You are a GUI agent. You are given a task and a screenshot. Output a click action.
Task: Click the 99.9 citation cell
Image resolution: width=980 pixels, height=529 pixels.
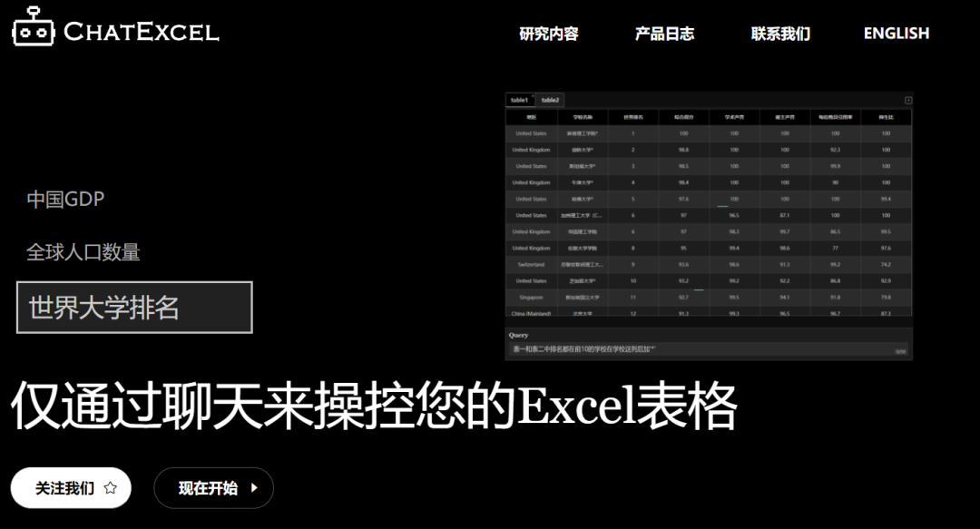coord(836,166)
